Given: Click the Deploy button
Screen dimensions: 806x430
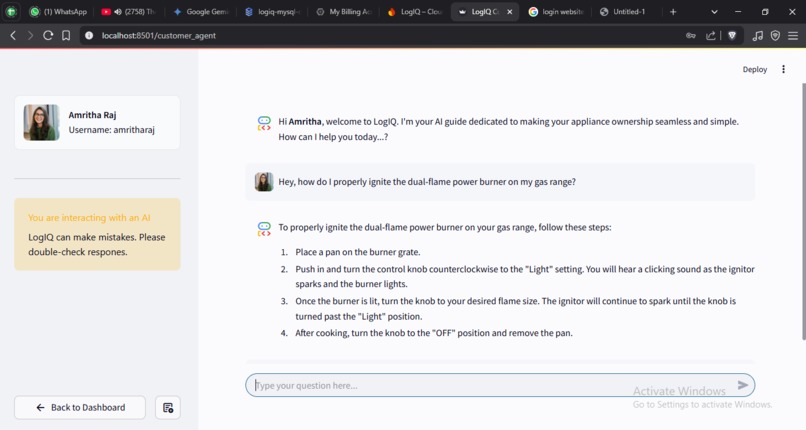Looking at the screenshot, I should [x=755, y=69].
